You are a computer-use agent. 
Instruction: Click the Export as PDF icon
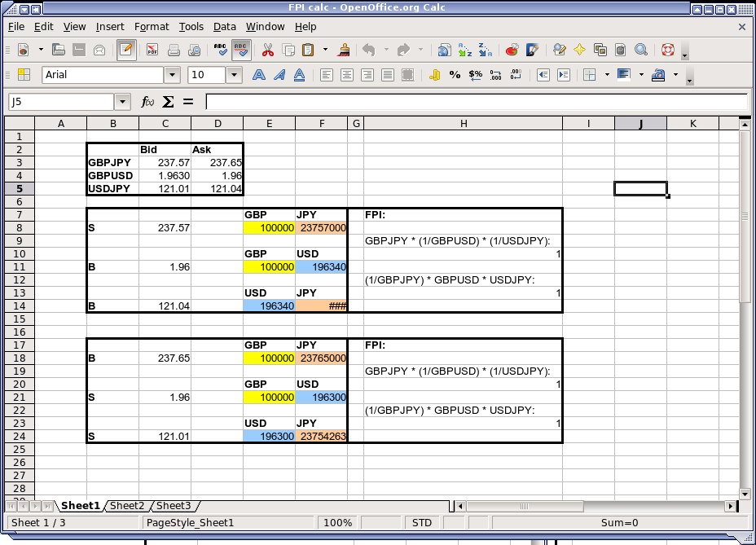point(152,50)
